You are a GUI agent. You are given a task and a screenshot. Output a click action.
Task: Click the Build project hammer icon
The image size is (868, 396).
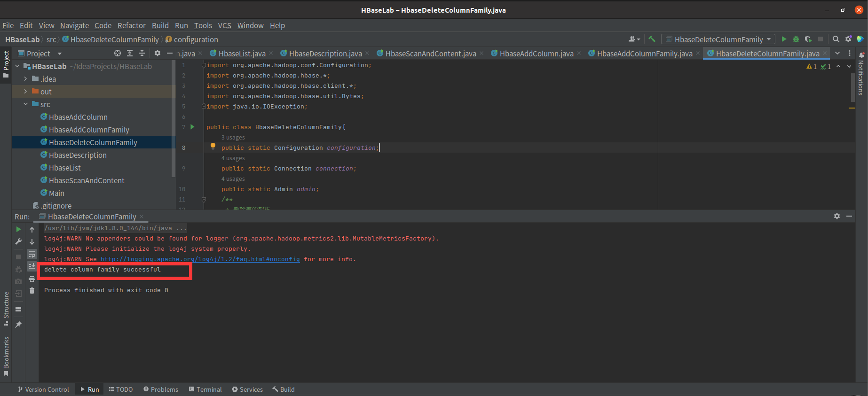tap(652, 39)
